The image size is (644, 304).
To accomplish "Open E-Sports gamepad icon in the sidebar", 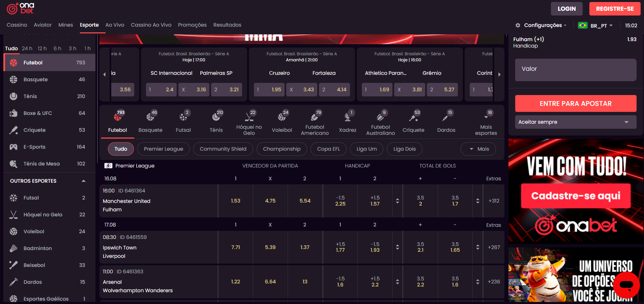I will (x=13, y=147).
